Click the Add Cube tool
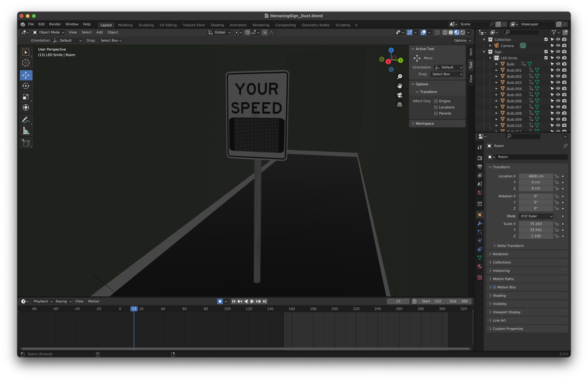The height and width of the screenshot is (380, 588). [x=26, y=143]
